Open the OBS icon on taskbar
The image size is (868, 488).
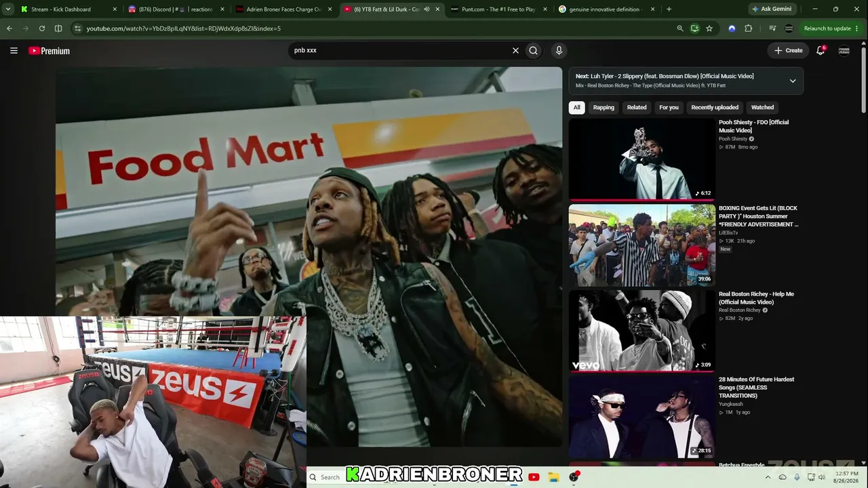point(574,477)
